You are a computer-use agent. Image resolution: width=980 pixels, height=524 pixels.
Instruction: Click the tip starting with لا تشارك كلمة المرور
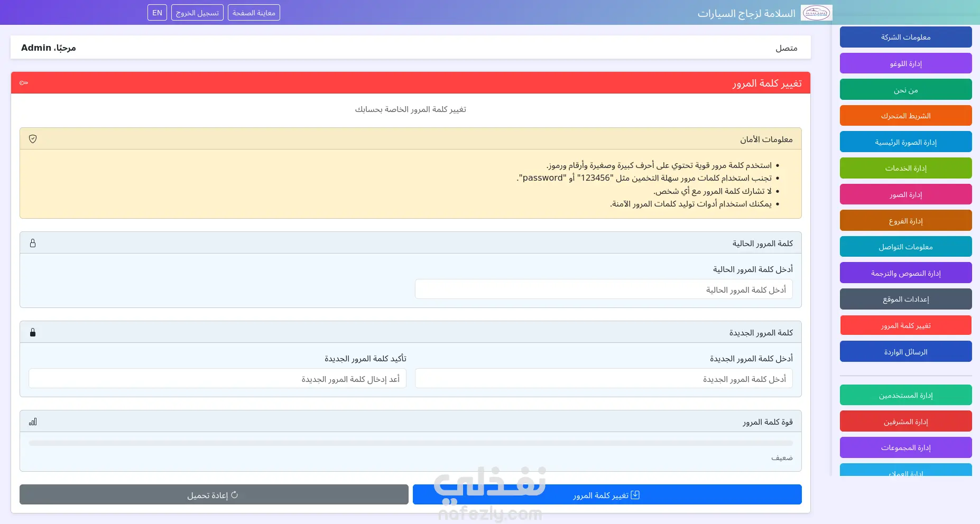pyautogui.click(x=712, y=191)
